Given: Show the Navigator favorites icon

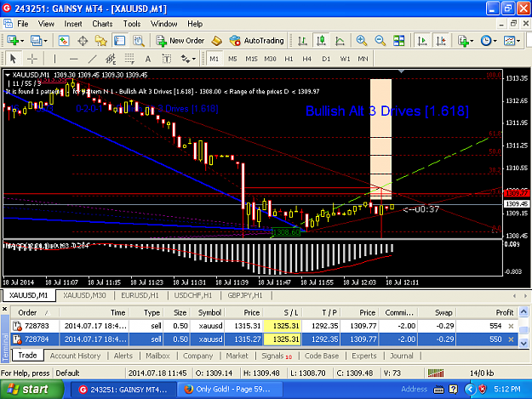Looking at the screenshot, I should (100, 41).
